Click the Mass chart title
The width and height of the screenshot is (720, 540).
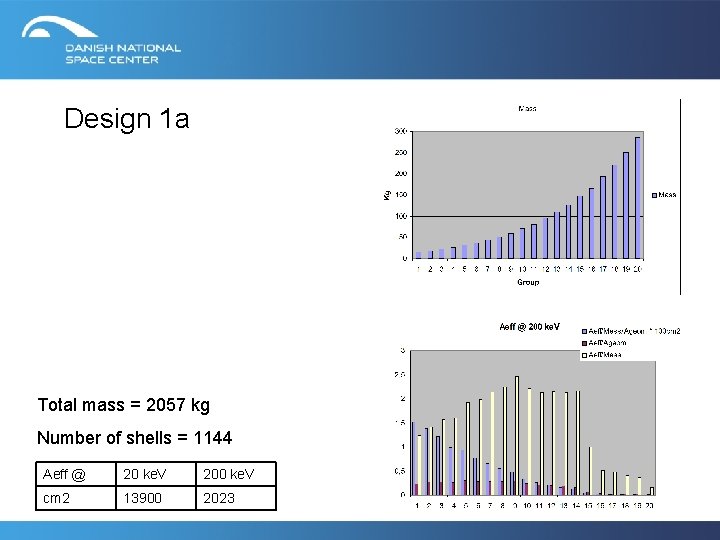[x=527, y=109]
